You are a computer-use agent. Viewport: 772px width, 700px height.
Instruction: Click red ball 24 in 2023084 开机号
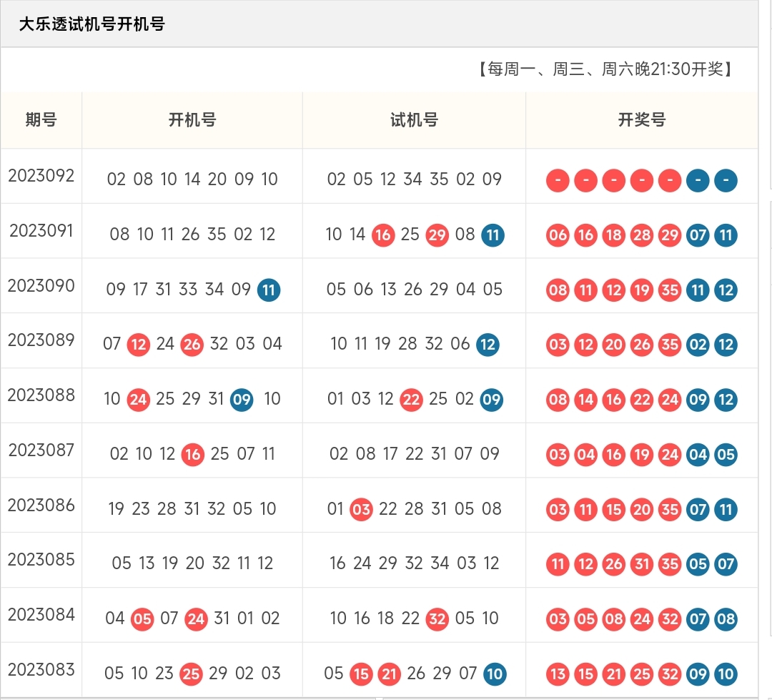[x=196, y=619]
